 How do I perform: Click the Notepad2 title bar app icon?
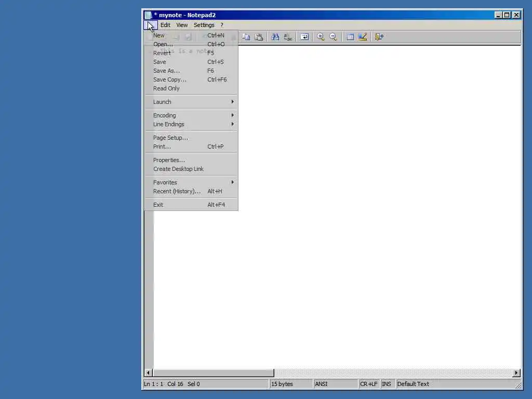point(148,15)
